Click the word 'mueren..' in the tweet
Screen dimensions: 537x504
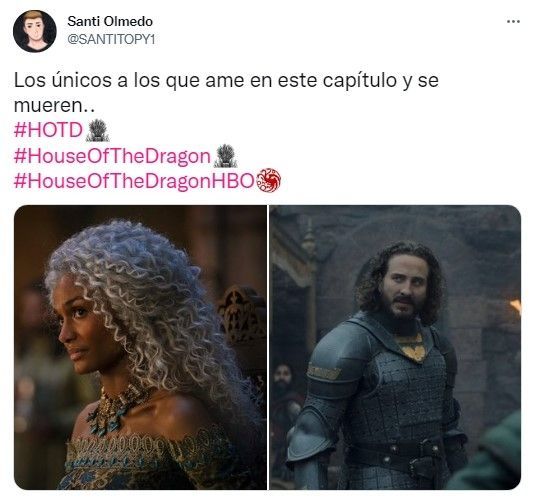point(54,105)
